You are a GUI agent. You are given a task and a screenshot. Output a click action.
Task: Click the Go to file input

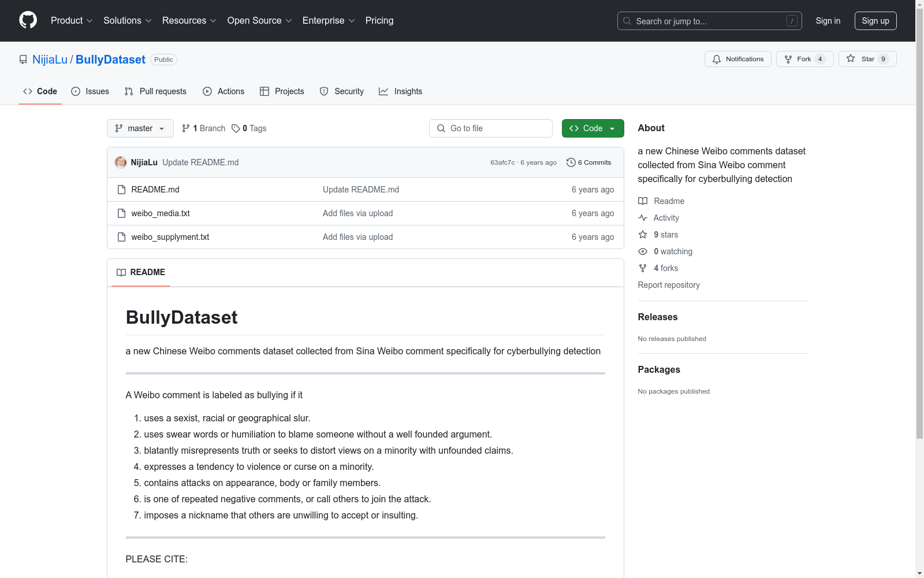491,128
